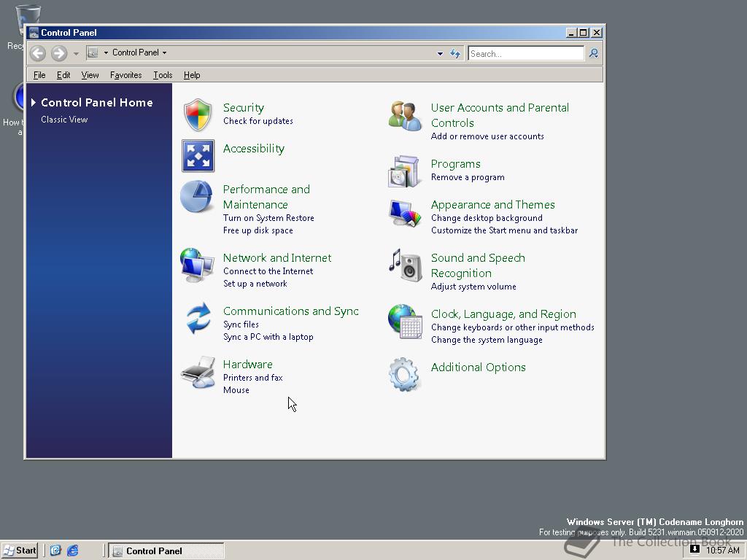Screen dimensions: 747x560
Task: Open Accessibility category link
Action: click(x=254, y=149)
